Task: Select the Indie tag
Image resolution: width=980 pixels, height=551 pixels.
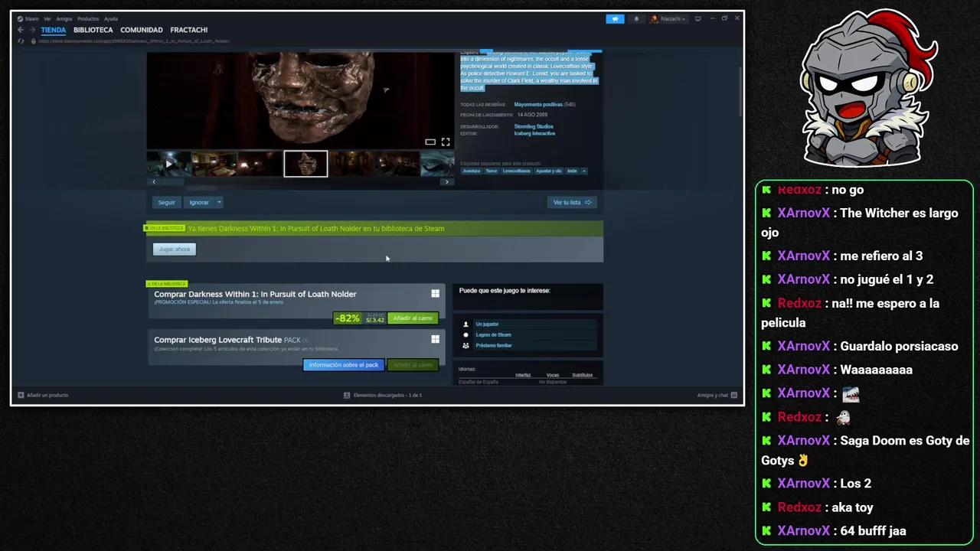Action: point(572,171)
